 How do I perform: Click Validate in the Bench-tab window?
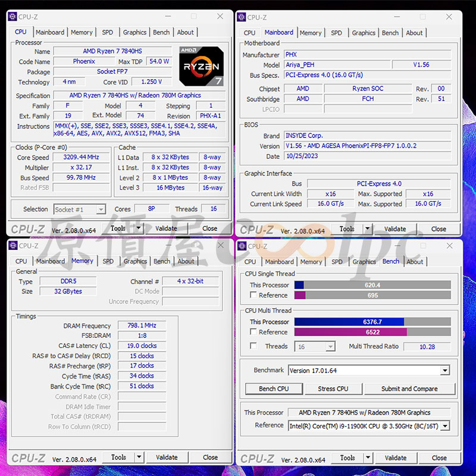tap(396, 458)
